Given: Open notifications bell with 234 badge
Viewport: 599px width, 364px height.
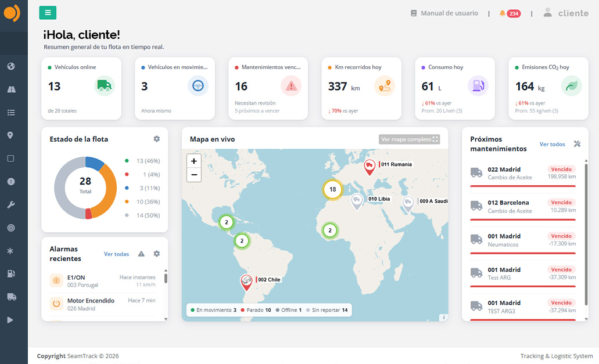Looking at the screenshot, I should click(510, 13).
